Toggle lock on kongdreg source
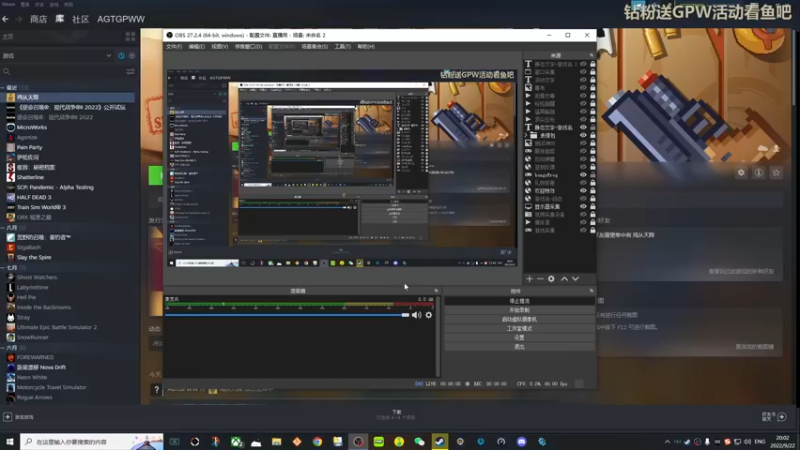Image resolution: width=800 pixels, height=450 pixels. 592,175
